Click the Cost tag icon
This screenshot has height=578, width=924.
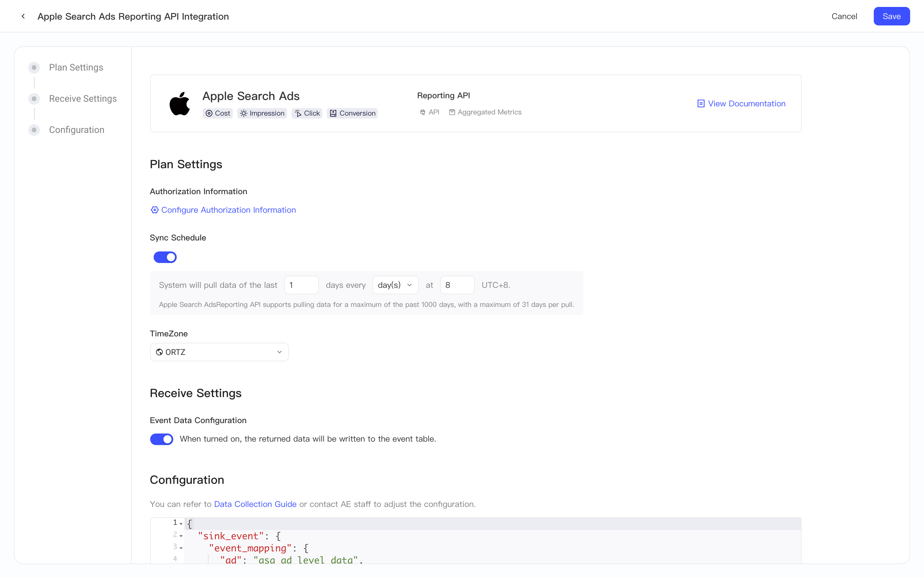coord(209,113)
